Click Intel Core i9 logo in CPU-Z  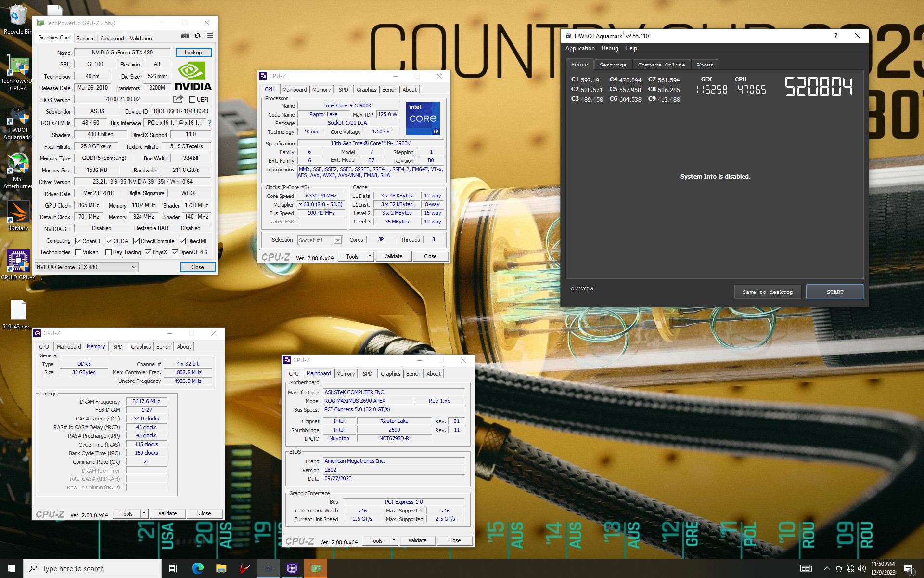click(x=423, y=118)
